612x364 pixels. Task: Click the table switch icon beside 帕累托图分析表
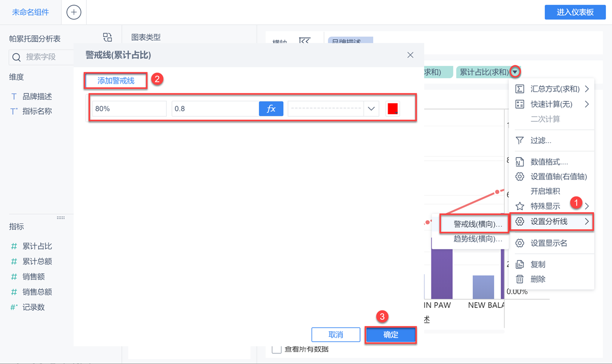click(x=107, y=37)
